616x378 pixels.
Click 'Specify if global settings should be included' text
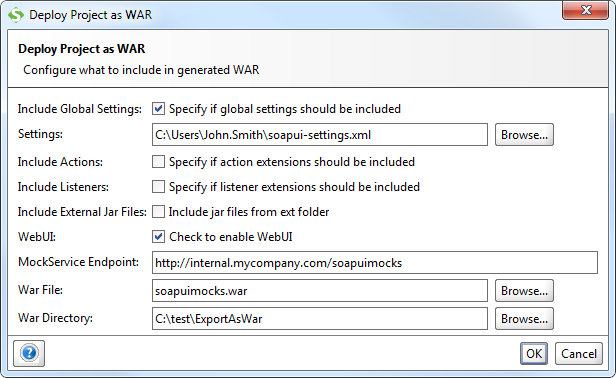(x=285, y=109)
